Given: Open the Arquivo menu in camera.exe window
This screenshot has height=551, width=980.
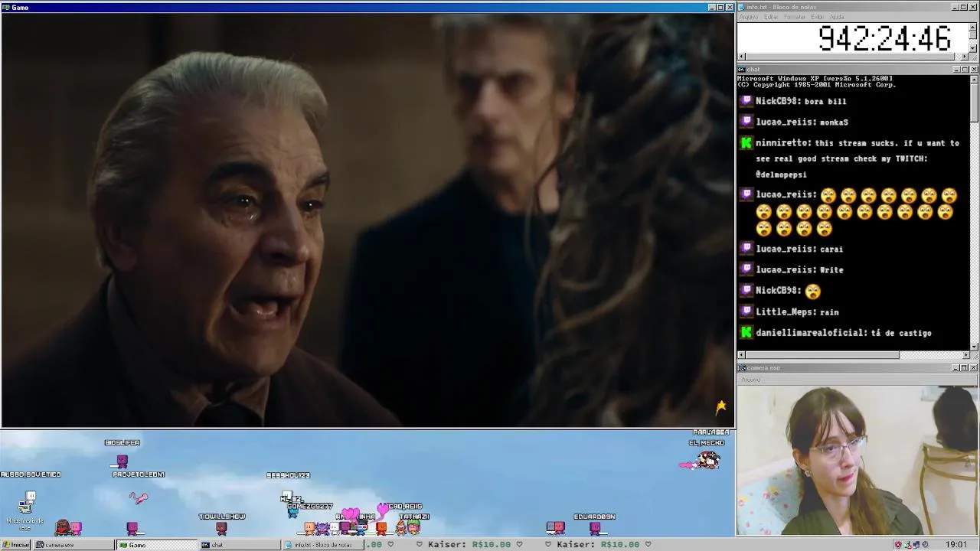Looking at the screenshot, I should coord(750,380).
